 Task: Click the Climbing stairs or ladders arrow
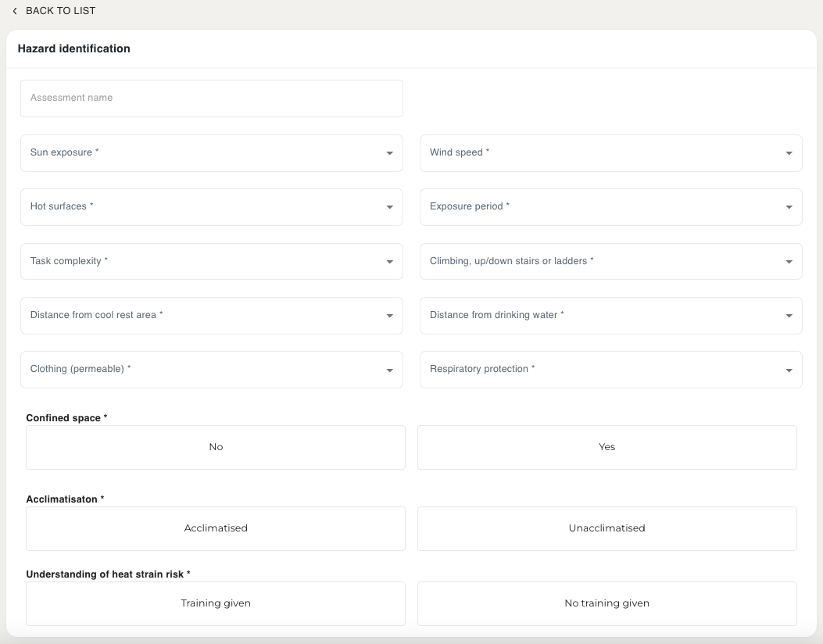[x=789, y=262]
